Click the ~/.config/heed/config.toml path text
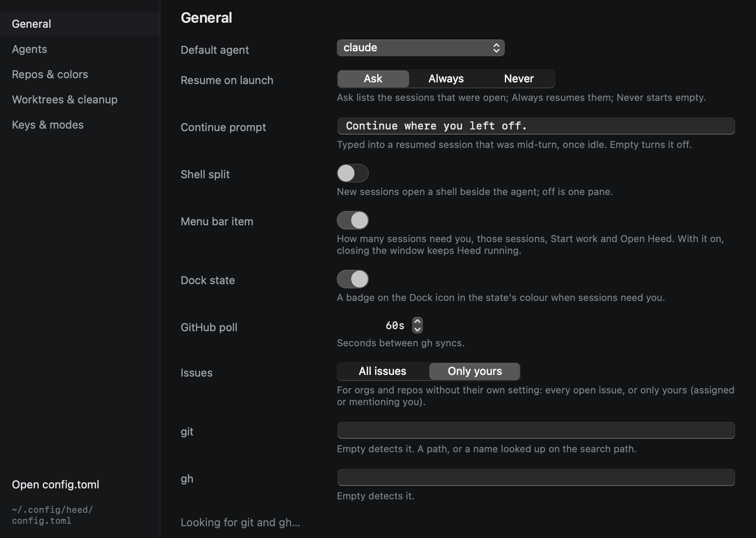This screenshot has width=756, height=538. tap(52, 515)
